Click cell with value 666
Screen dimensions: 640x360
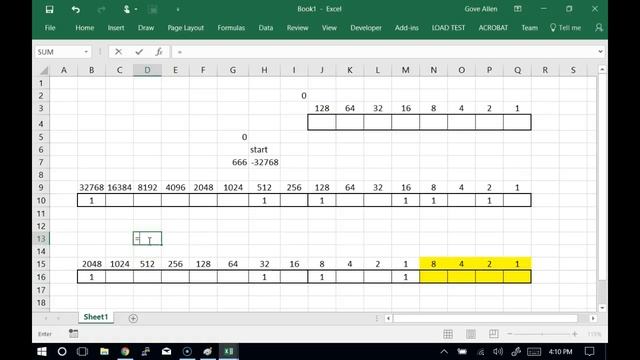click(233, 162)
